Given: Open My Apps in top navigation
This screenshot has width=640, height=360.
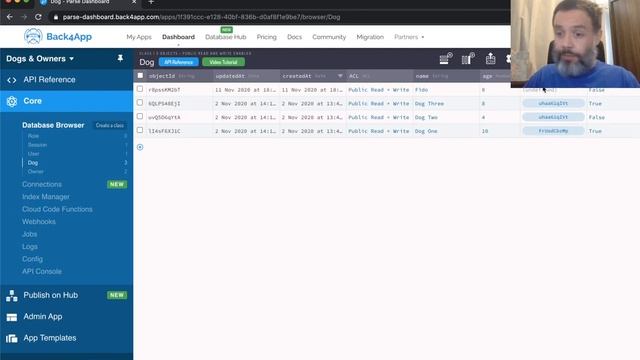Looking at the screenshot, I should (139, 37).
